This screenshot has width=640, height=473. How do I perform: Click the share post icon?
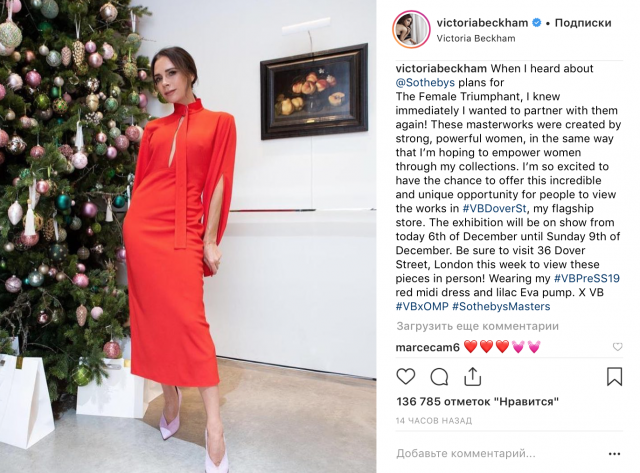pos(472,376)
